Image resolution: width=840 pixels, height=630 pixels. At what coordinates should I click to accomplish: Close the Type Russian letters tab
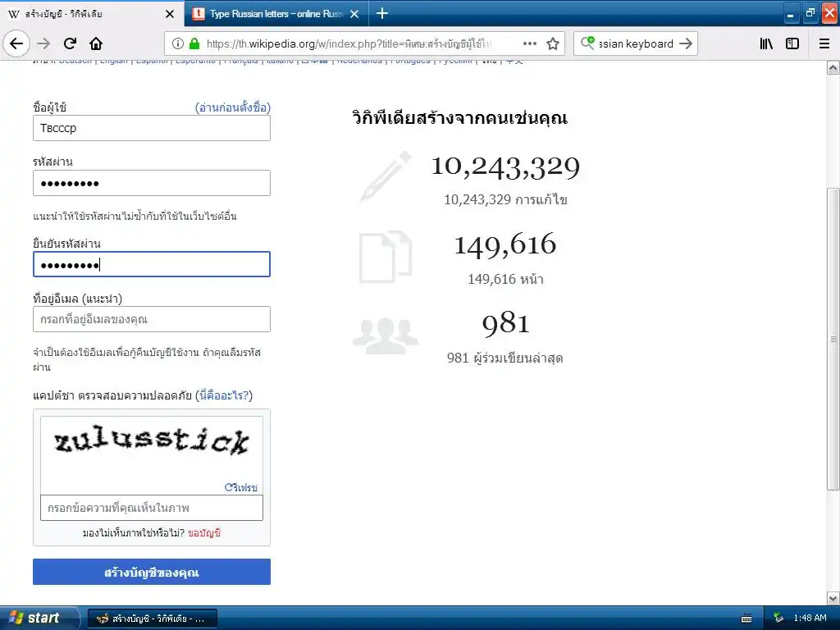click(354, 14)
